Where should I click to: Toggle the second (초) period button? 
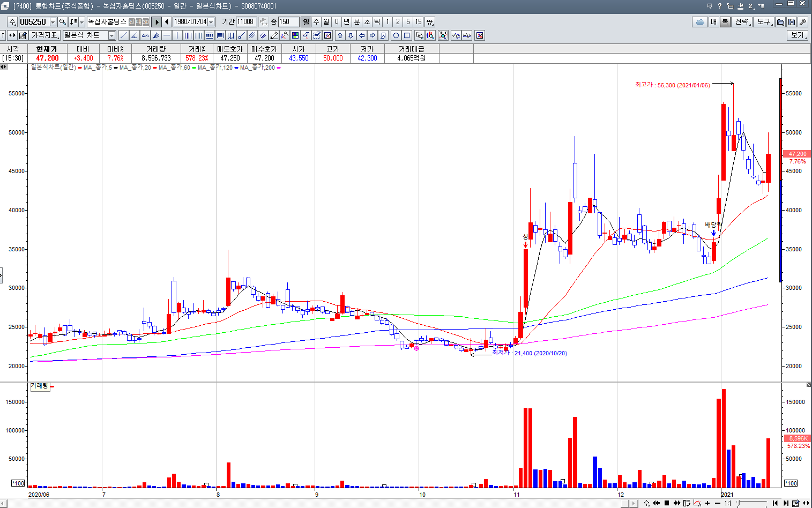367,22
